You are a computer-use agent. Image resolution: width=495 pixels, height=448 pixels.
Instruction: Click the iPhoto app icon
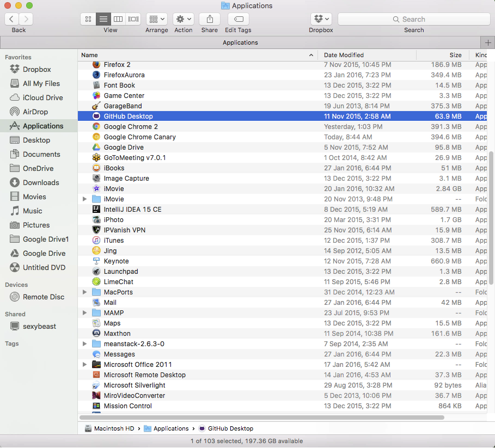(x=96, y=220)
